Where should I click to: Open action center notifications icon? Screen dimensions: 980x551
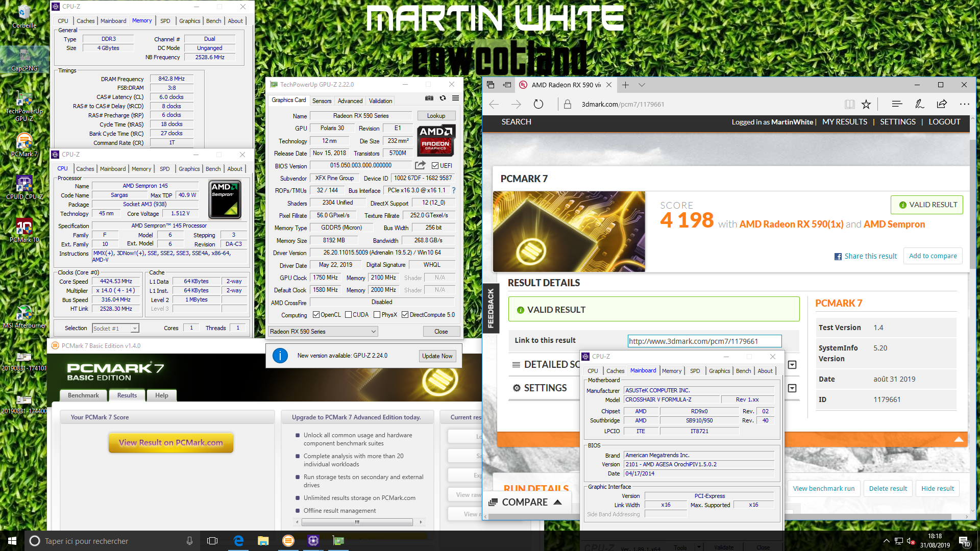click(964, 541)
